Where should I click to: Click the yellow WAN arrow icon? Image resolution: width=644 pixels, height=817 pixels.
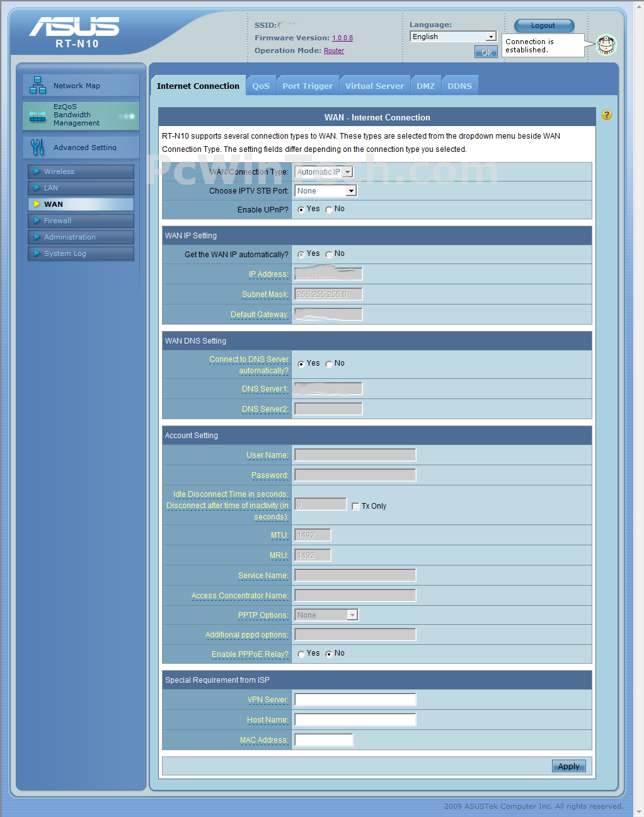37,204
